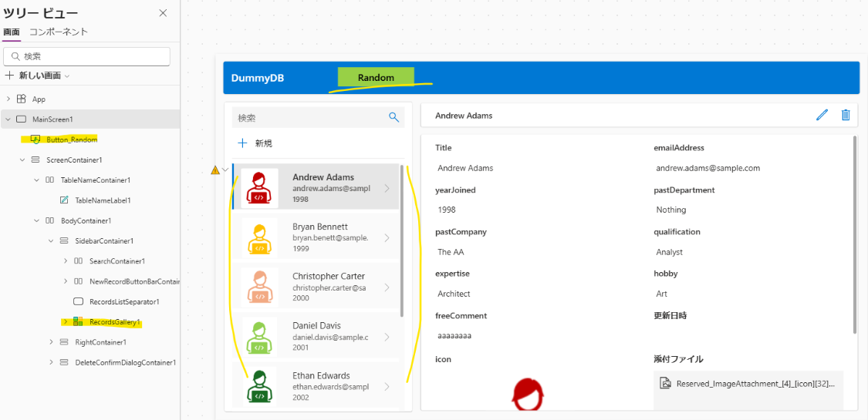Screen dimensions: 868x420
Task: Collapse the SidebarContainer1 node
Action: pyautogui.click(x=51, y=241)
